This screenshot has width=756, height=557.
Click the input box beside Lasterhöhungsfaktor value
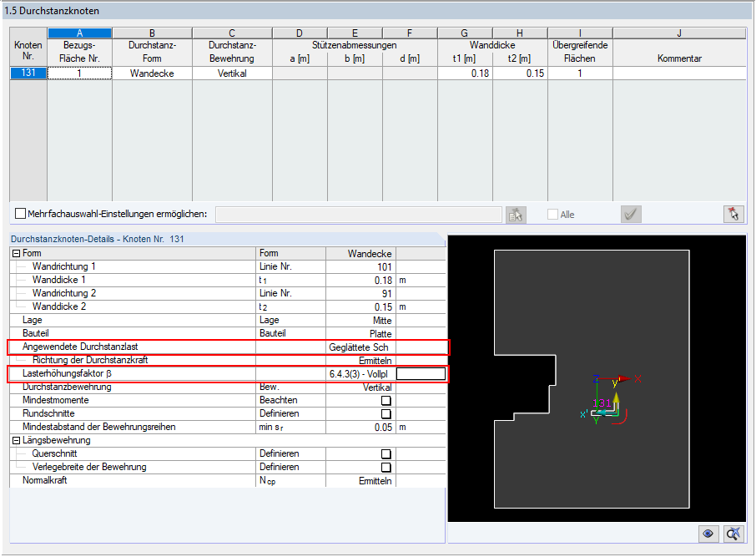click(421, 373)
